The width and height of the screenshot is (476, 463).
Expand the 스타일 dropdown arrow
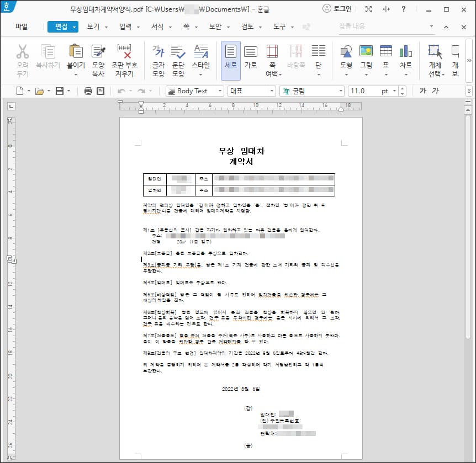[200, 74]
